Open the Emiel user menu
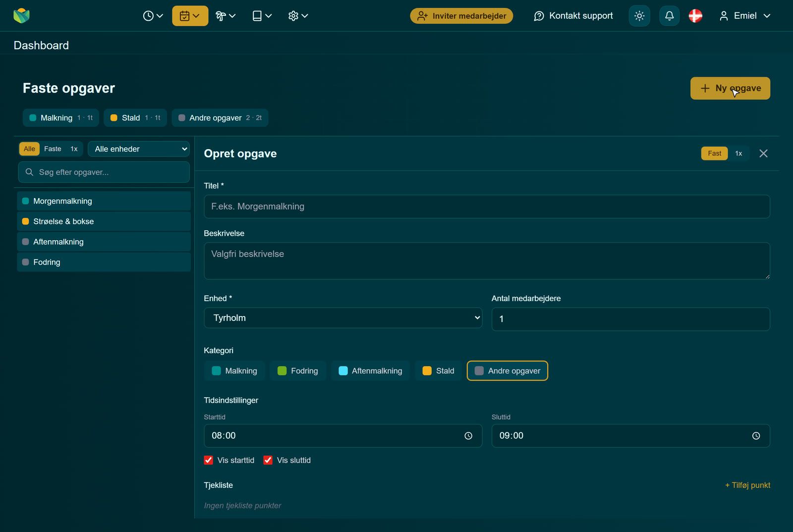793x532 pixels. (744, 16)
